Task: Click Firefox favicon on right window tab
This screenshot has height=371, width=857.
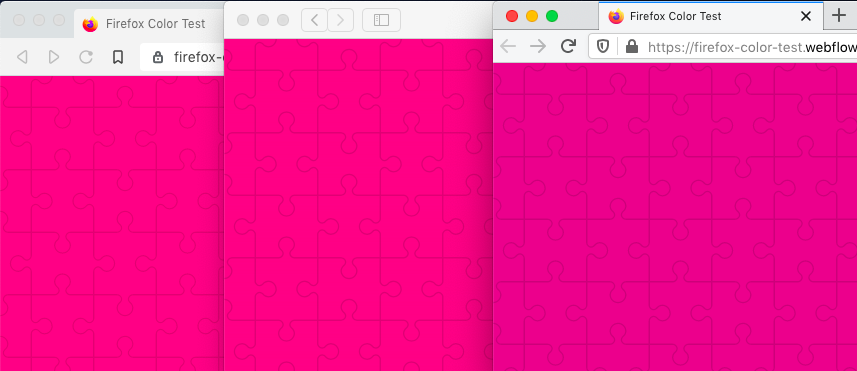Action: tap(616, 16)
